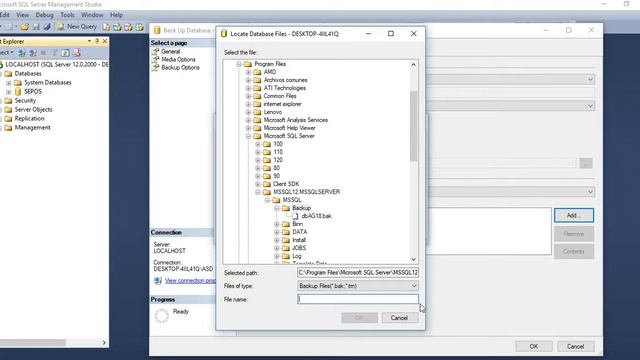Image resolution: width=640 pixels, height=360 pixels.
Task: Click the Backup Options page icon
Action: (156, 68)
